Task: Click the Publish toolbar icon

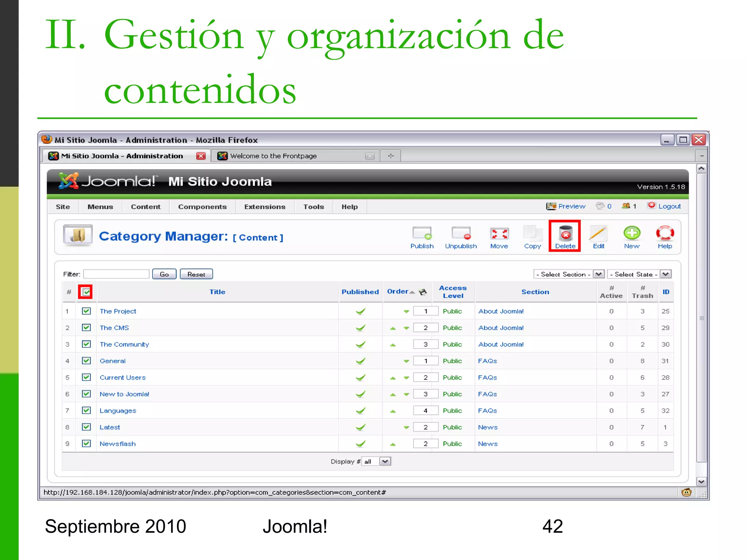Action: coord(422,233)
